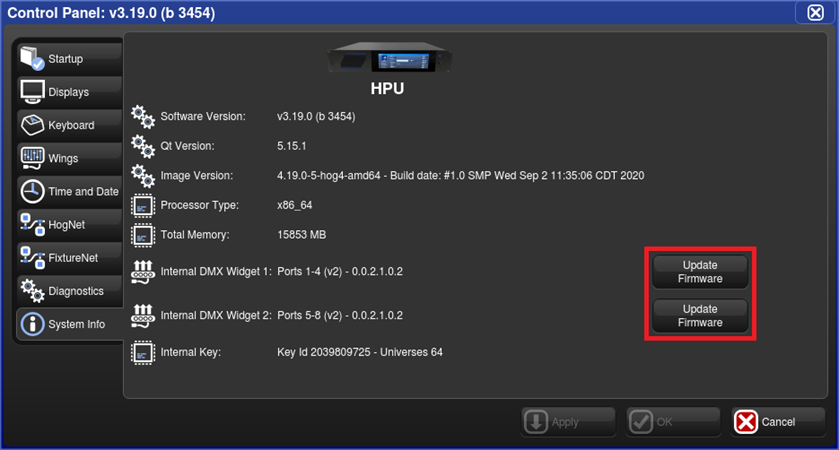Switch to the Displays tab
Viewport: 839px width, 450px height.
click(70, 92)
